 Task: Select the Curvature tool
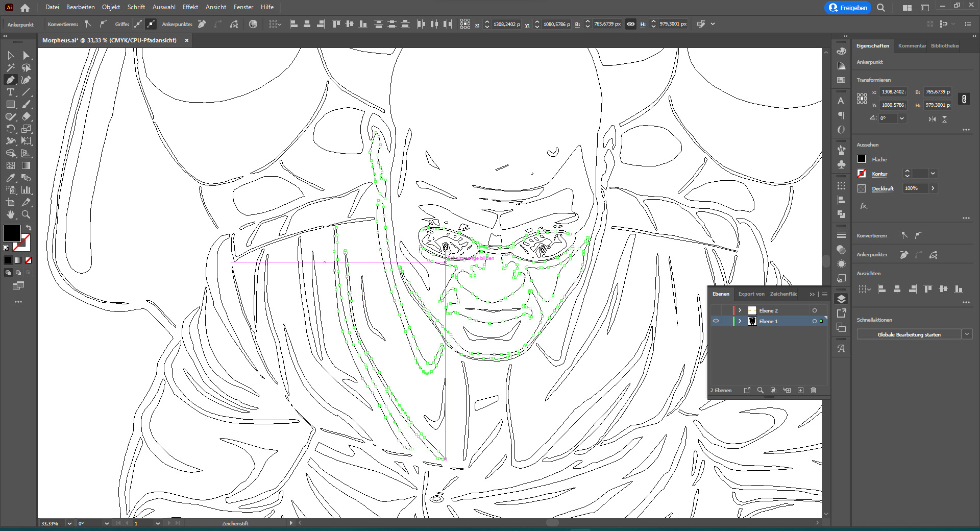tap(27, 80)
